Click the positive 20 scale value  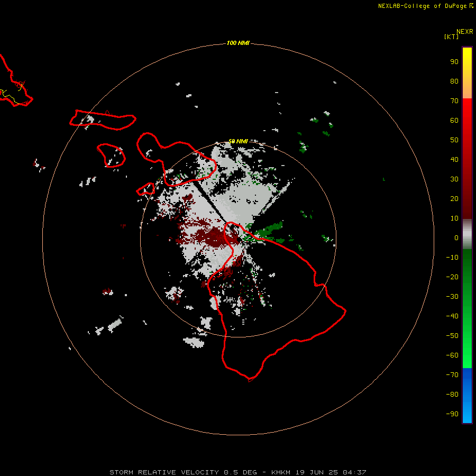click(454, 198)
